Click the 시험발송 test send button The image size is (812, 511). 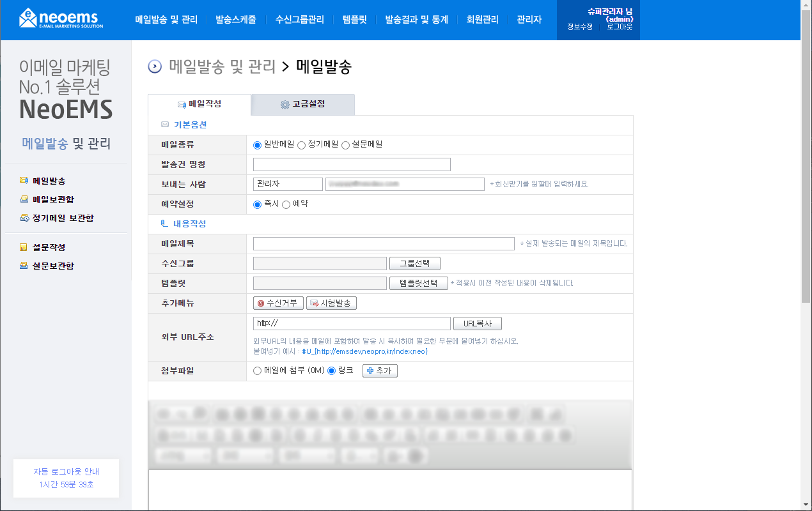(331, 303)
